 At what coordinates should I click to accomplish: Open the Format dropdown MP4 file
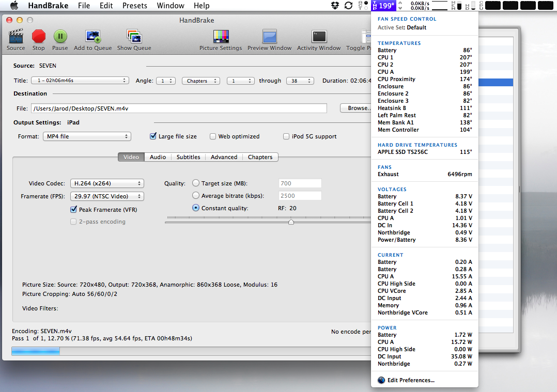[x=87, y=136]
